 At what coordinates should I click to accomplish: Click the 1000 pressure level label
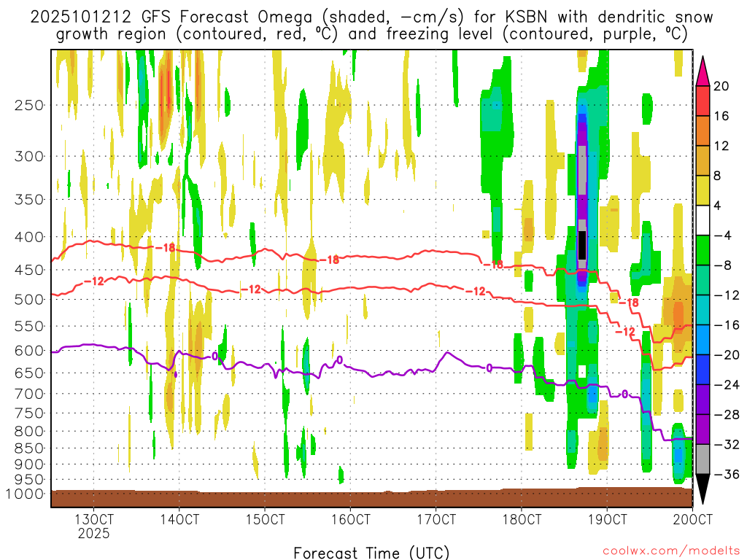tap(25, 494)
